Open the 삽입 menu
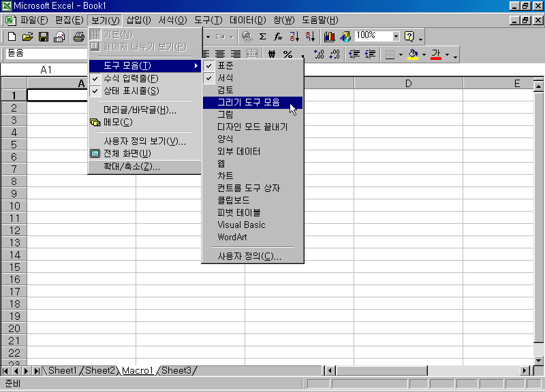 pyautogui.click(x=139, y=20)
